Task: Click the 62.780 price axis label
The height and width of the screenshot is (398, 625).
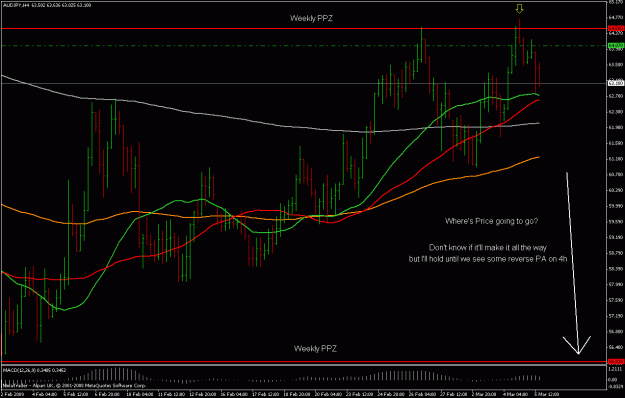Action: 617,96
